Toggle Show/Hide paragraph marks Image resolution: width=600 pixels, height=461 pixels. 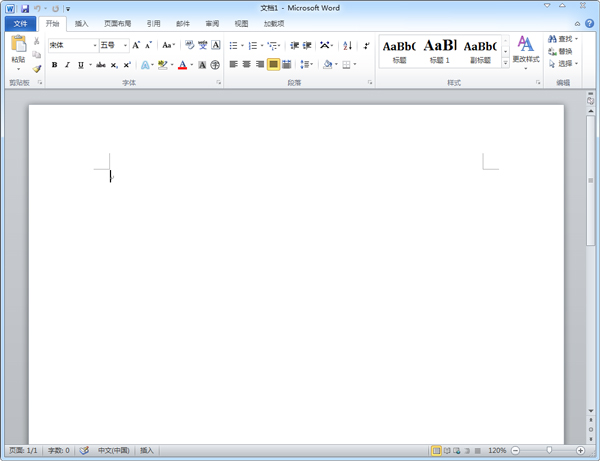coord(366,46)
